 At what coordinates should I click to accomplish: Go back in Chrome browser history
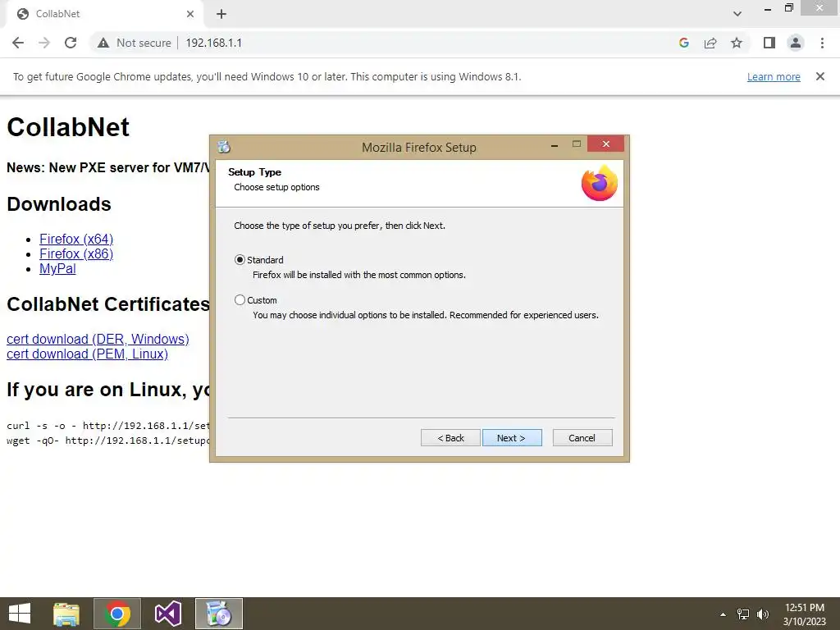(18, 43)
